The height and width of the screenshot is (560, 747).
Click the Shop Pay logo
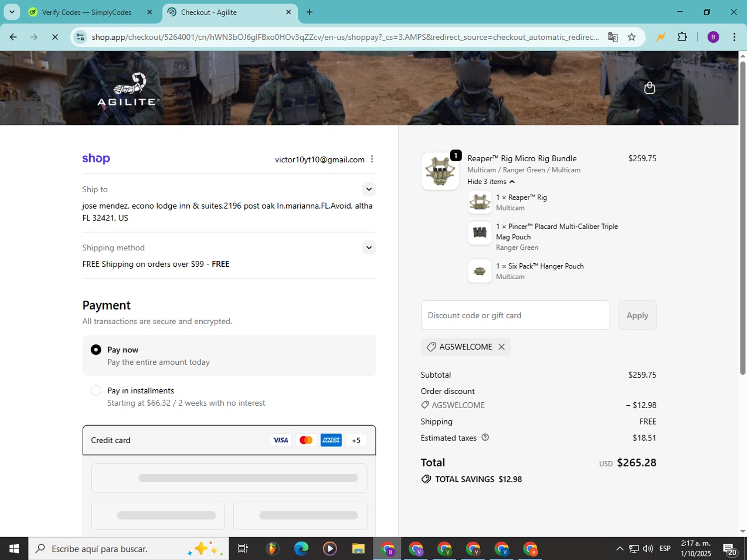[96, 158]
